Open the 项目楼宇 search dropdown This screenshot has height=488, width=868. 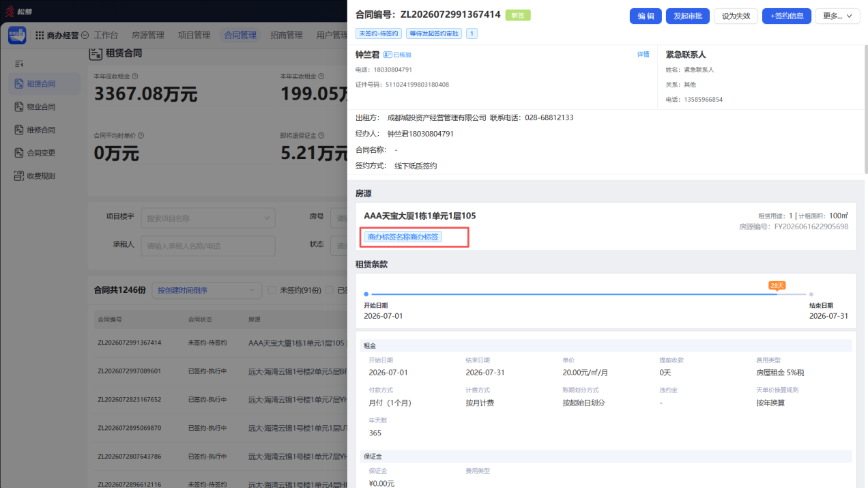pyautogui.click(x=208, y=218)
